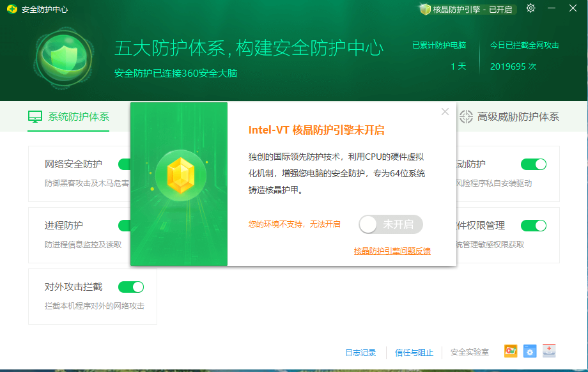Viewport: 588px width, 372px height.
Task: Click the 2019695 次 attack count
Action: pos(513,66)
